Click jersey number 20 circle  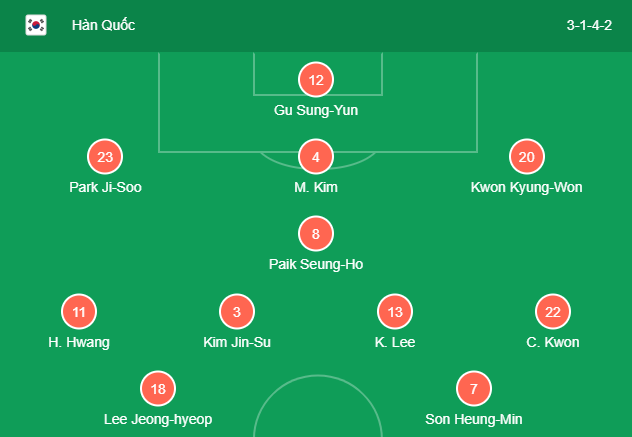[527, 157]
